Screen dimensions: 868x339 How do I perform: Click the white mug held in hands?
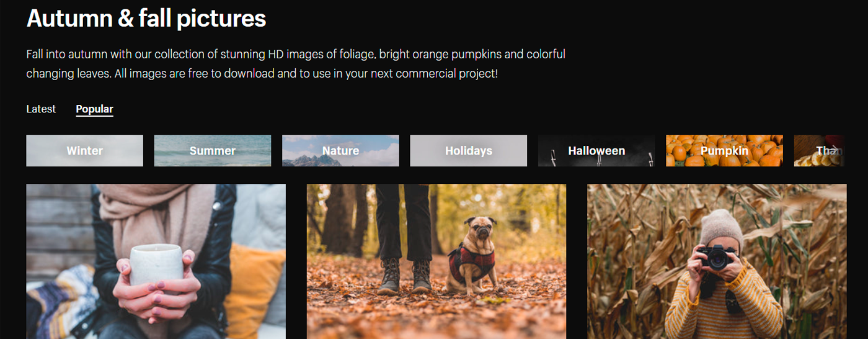pos(156,263)
